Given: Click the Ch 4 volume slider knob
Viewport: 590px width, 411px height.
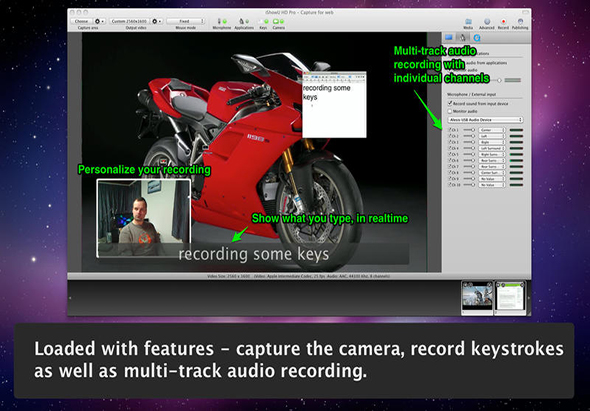Looking at the screenshot, I should 473,148.
